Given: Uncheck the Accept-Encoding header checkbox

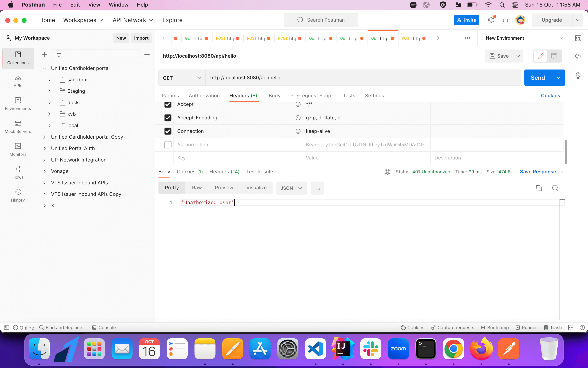Looking at the screenshot, I should [x=168, y=118].
